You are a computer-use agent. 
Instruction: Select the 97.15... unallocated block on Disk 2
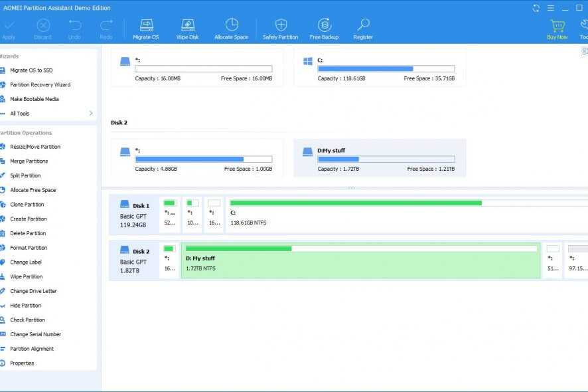point(577,260)
